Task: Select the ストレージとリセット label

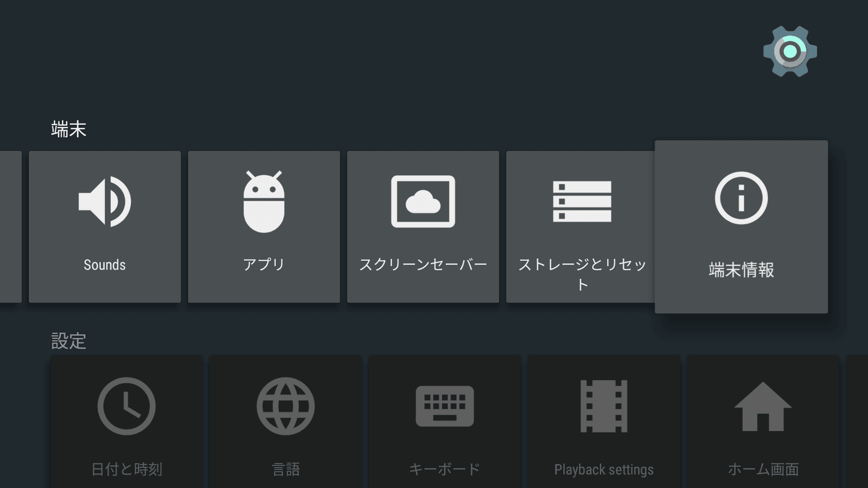Action: click(x=582, y=274)
